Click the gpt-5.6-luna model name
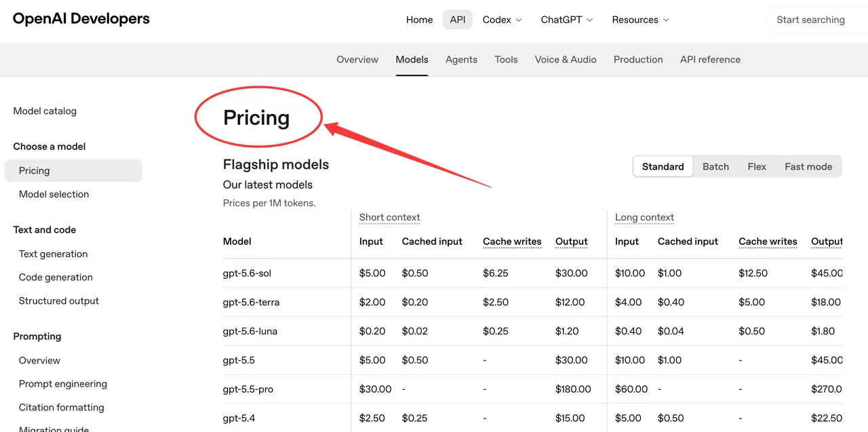The width and height of the screenshot is (868, 432). (x=250, y=332)
